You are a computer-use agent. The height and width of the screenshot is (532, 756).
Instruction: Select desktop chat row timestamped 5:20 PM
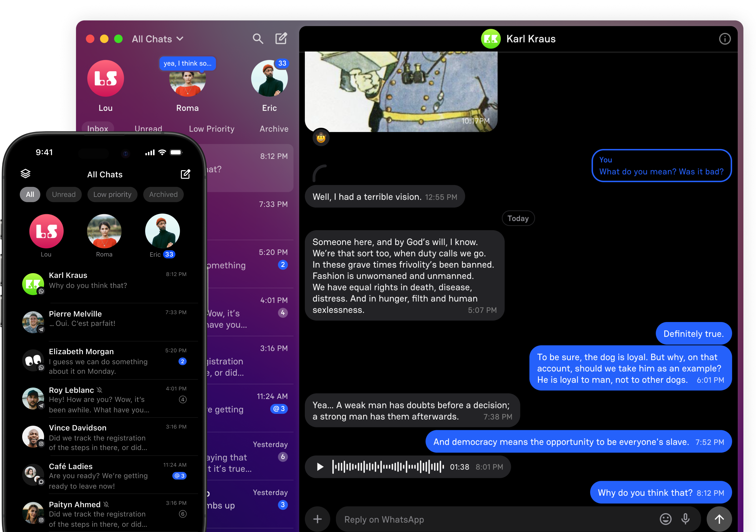250,264
